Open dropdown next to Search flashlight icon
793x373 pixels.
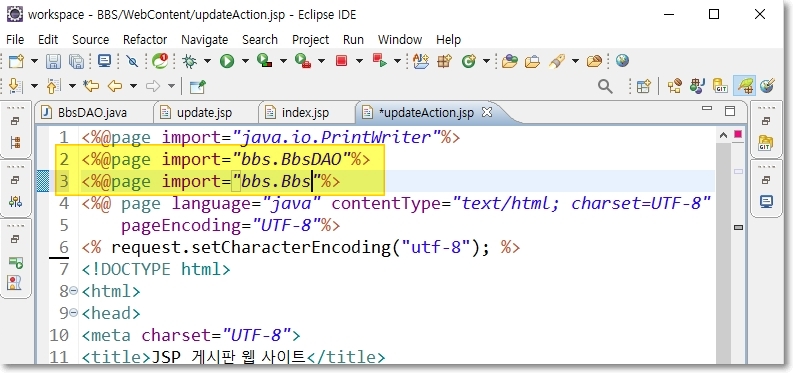[576, 61]
